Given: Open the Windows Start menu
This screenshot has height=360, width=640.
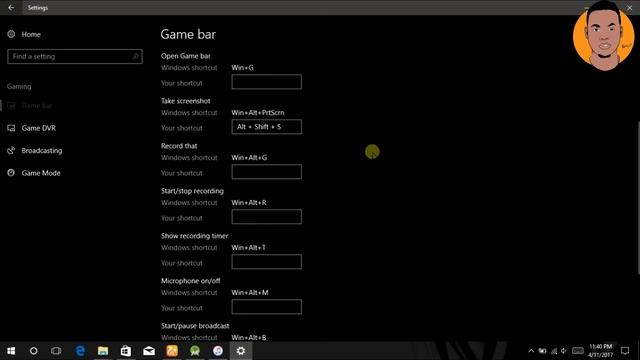Looking at the screenshot, I should 11,351.
